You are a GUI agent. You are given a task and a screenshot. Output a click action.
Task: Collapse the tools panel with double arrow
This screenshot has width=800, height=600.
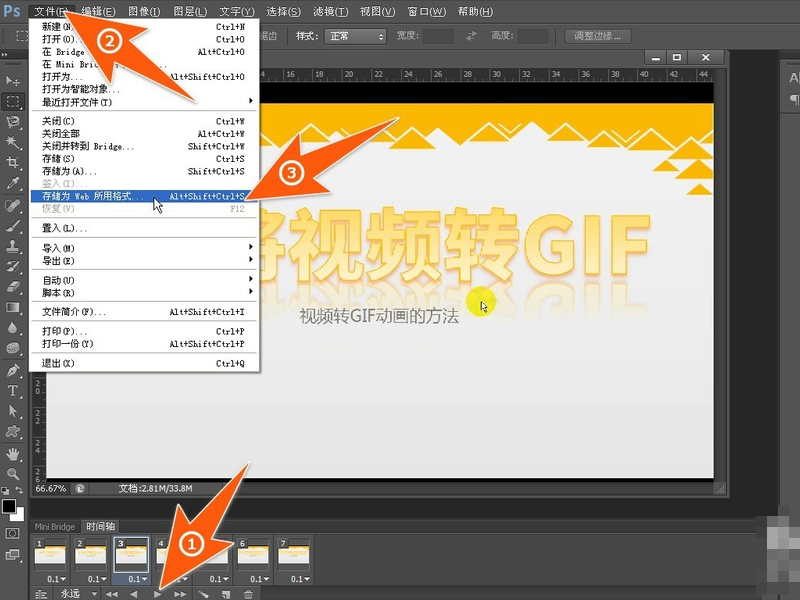pyautogui.click(x=5, y=55)
